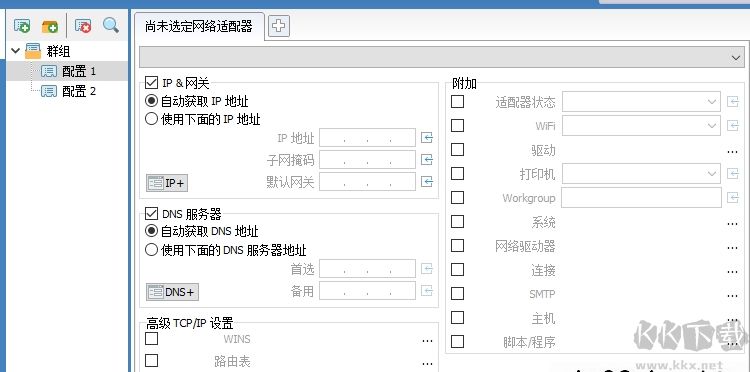
Task: Enable the 打印机 checkbox
Action: point(458,173)
